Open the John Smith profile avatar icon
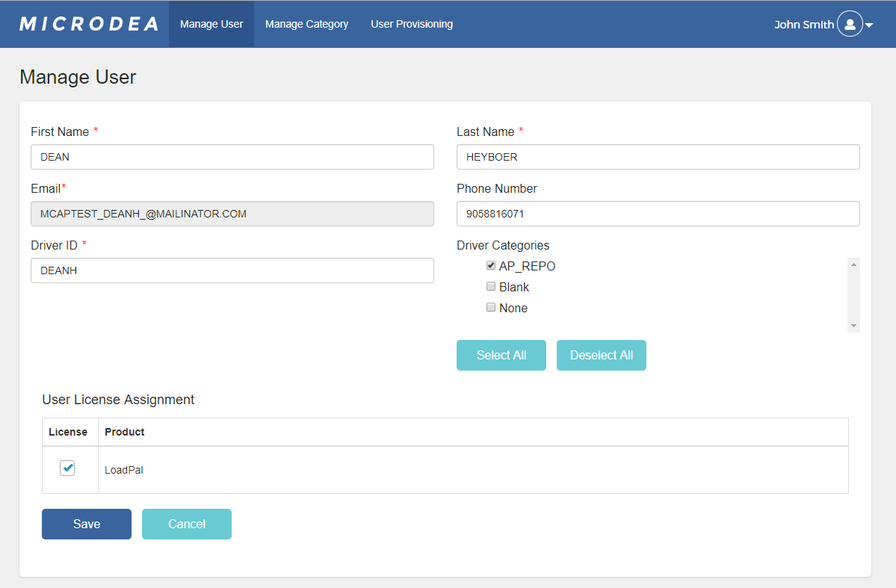This screenshot has width=896, height=588. tap(850, 23)
